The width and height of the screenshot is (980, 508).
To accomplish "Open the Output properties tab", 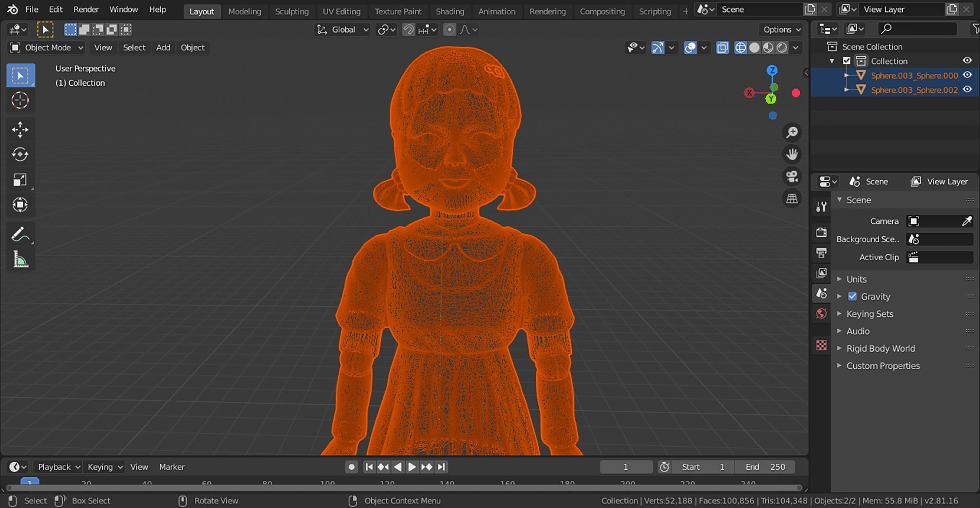I will [821, 252].
